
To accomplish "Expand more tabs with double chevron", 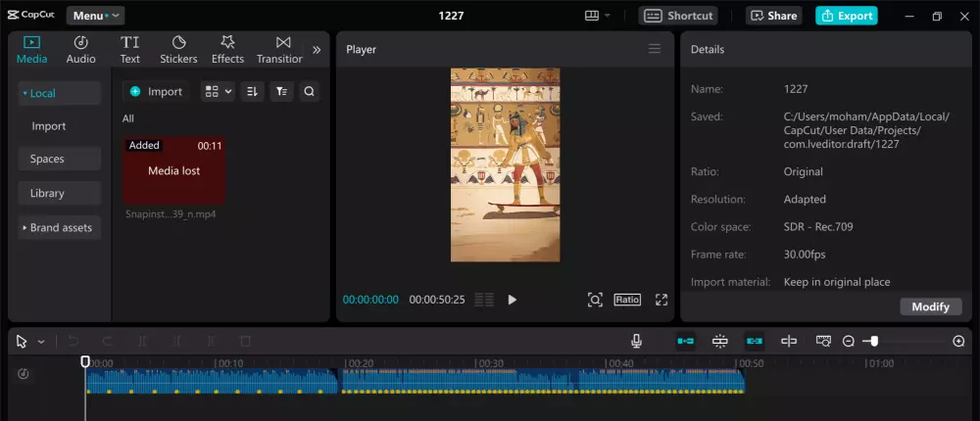I will pos(317,49).
